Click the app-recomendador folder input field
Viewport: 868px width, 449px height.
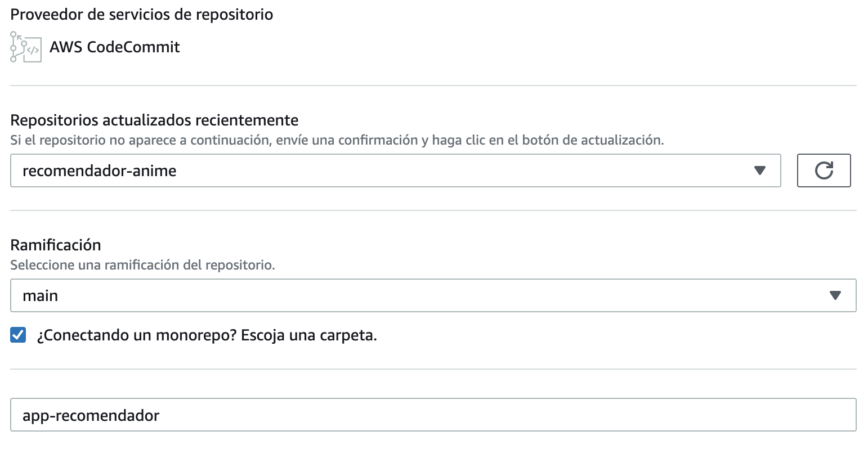[433, 415]
